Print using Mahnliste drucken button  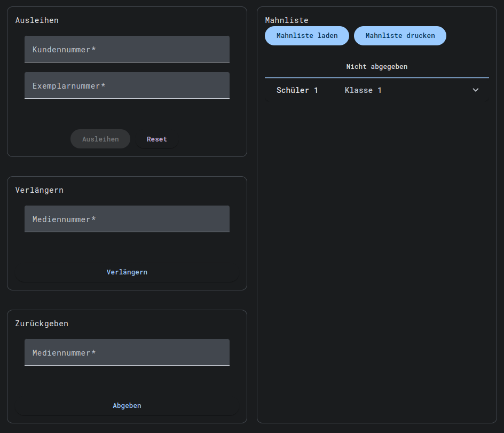[400, 36]
